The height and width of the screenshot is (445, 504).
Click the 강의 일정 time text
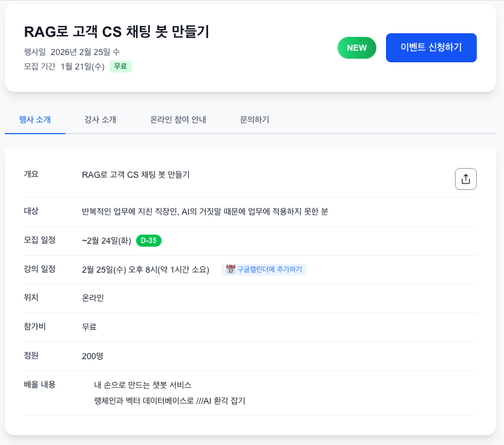pyautogui.click(x=145, y=270)
